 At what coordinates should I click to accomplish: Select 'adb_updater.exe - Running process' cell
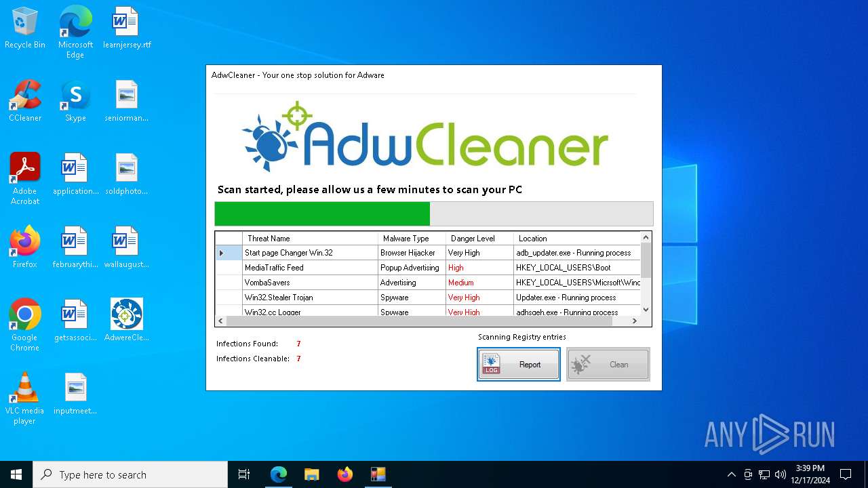click(577, 253)
